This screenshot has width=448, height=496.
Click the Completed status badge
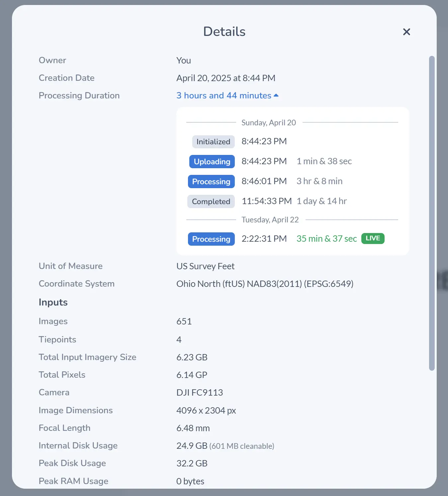point(211,202)
